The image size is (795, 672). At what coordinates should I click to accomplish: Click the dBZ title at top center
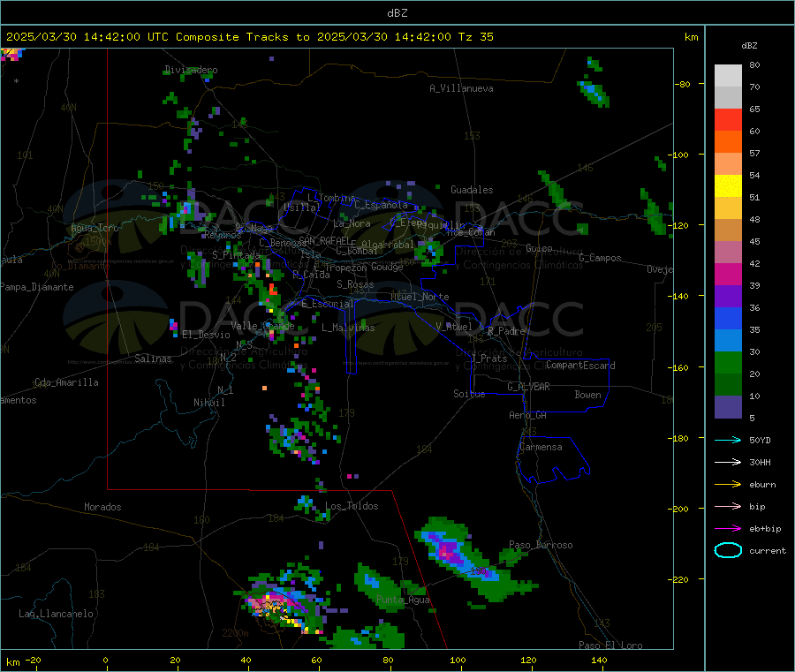click(397, 13)
